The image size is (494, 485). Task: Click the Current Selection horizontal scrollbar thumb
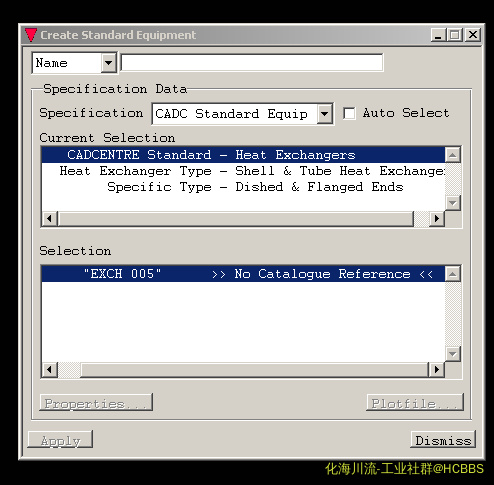(236, 219)
